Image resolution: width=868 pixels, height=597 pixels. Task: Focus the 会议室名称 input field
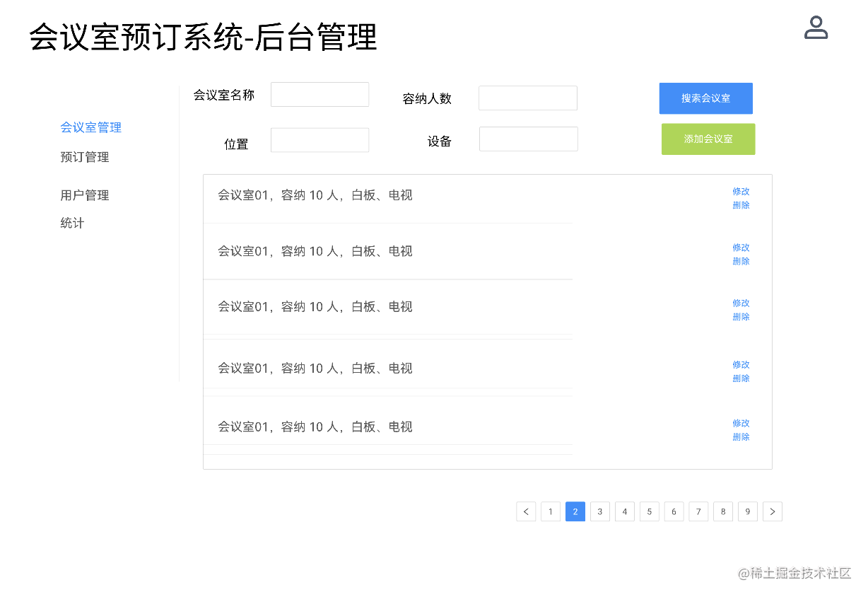[319, 94]
